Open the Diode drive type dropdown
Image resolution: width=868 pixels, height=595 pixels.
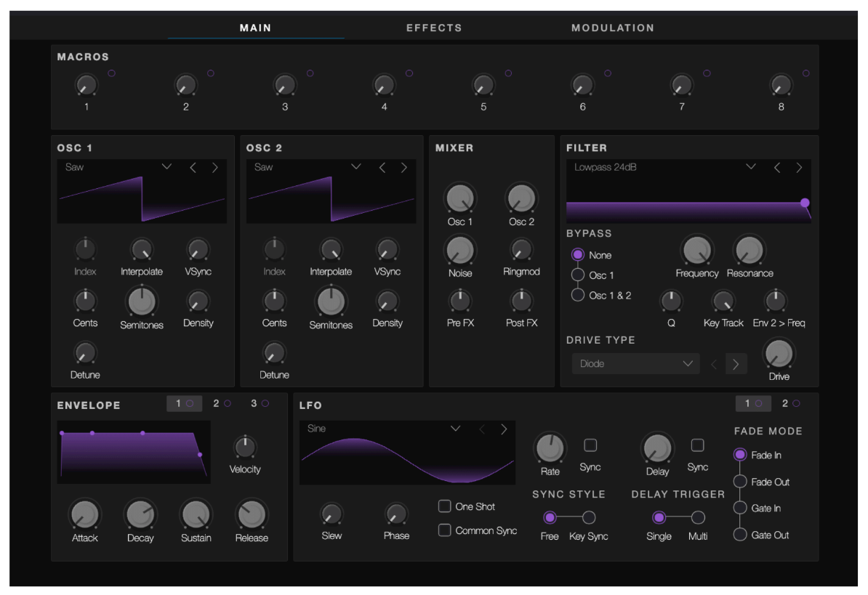click(635, 364)
